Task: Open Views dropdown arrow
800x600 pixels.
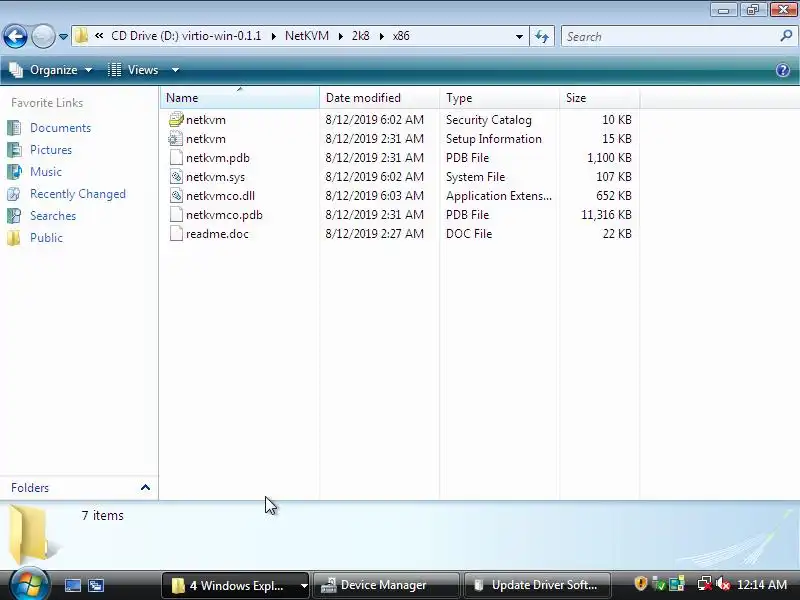Action: click(x=175, y=70)
